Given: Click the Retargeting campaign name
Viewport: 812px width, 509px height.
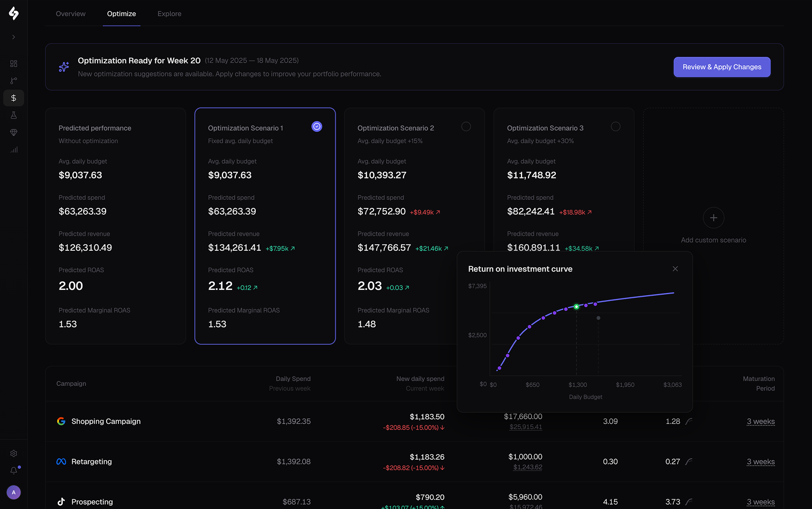Looking at the screenshot, I should pyautogui.click(x=92, y=462).
